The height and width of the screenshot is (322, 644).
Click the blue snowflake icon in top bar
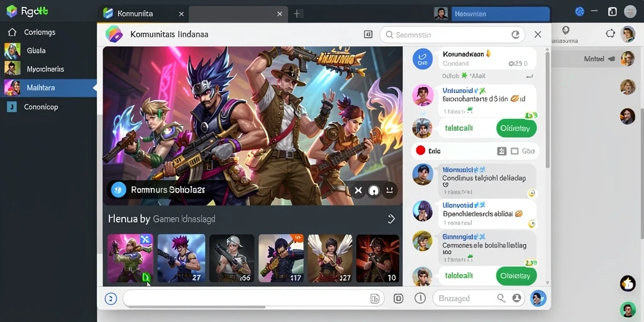[x=579, y=11]
